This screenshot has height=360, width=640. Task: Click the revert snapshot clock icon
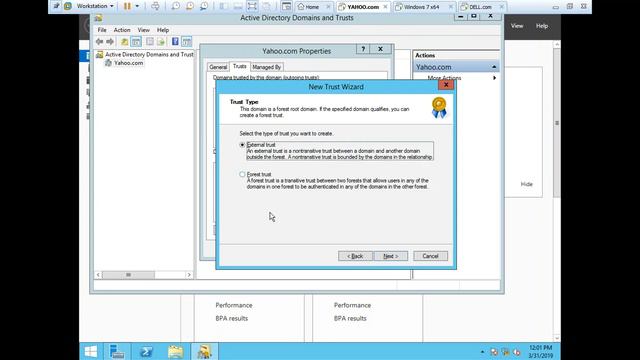[190, 6]
